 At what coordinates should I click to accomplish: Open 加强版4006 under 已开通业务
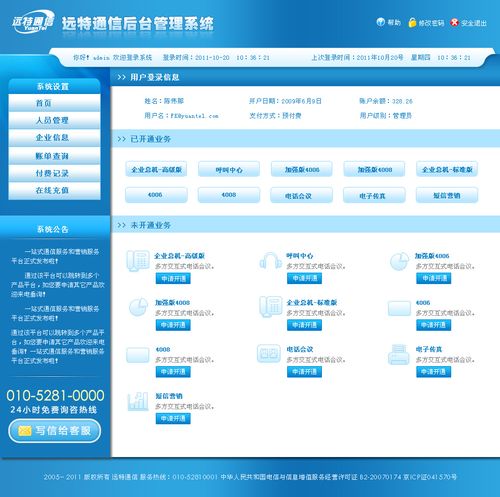click(x=302, y=169)
